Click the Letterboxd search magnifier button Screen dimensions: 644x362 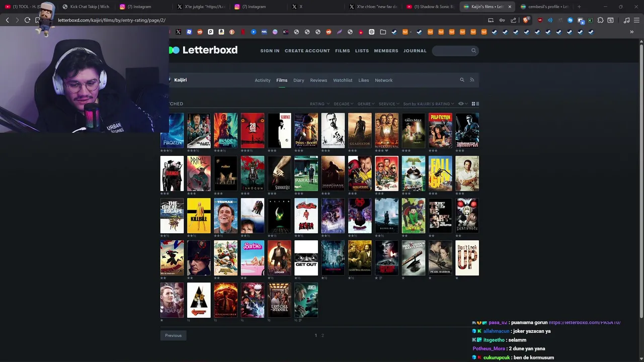point(473,50)
